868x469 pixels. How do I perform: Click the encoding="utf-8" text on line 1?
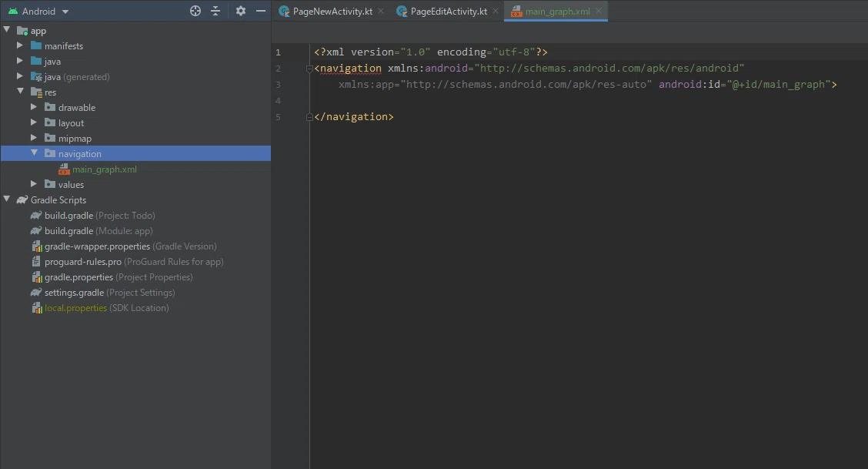tap(486, 52)
